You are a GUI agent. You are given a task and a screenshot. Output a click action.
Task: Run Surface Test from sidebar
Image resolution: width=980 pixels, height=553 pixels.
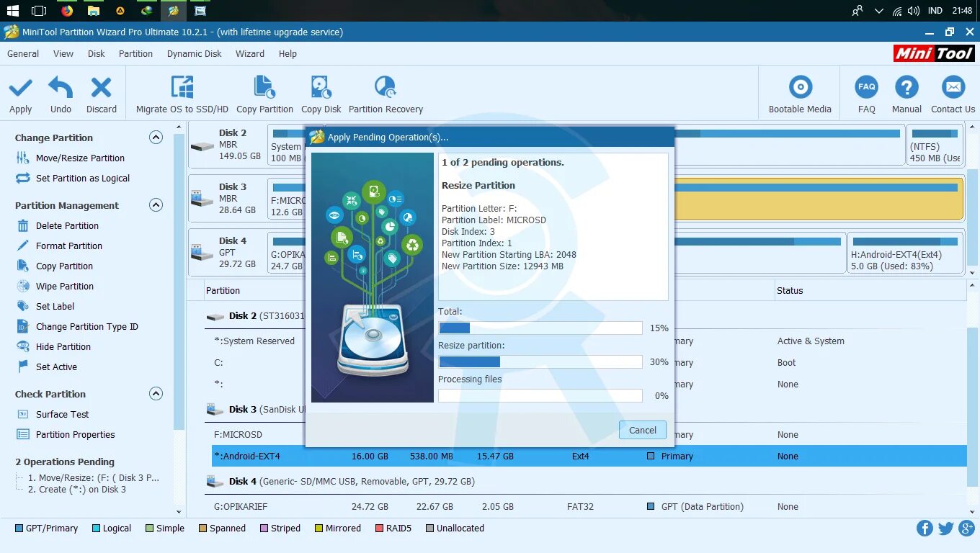pos(63,414)
